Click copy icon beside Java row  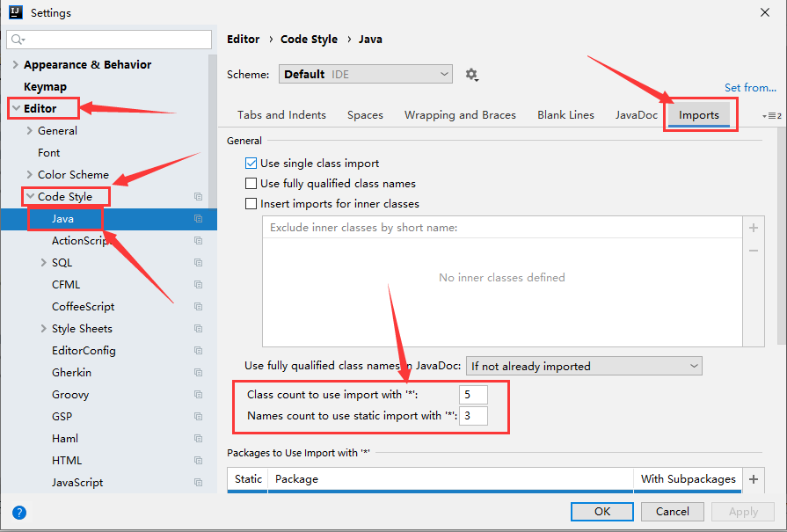[x=198, y=219]
